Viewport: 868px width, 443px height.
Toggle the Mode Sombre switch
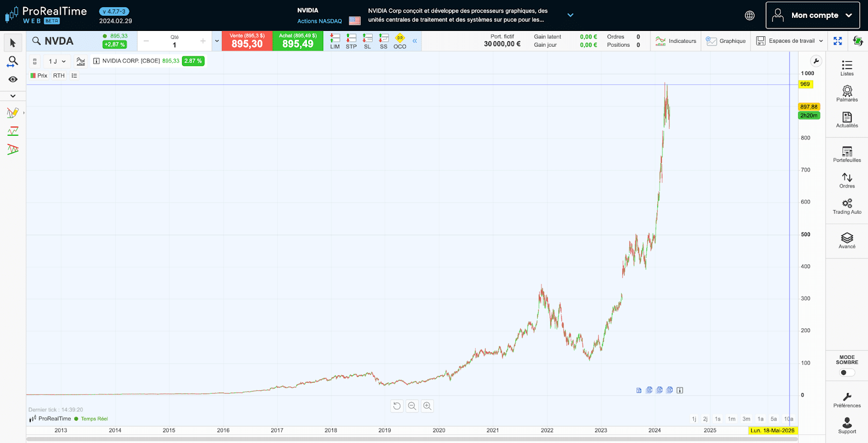click(x=846, y=372)
